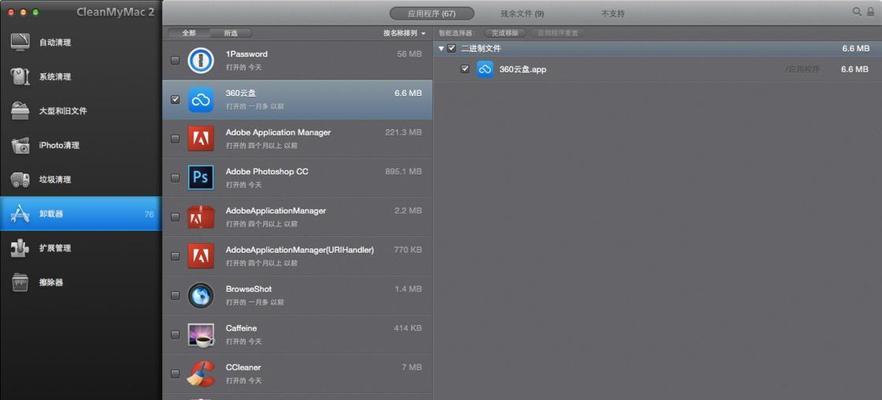Image resolution: width=882 pixels, height=400 pixels.
Task: Click the CCleaner name text
Action: (x=243, y=367)
